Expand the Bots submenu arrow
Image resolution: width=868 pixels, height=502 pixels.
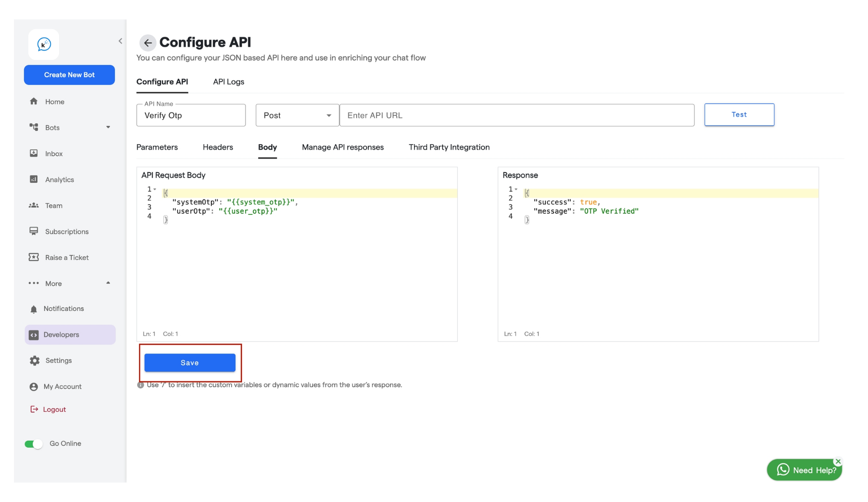click(108, 127)
